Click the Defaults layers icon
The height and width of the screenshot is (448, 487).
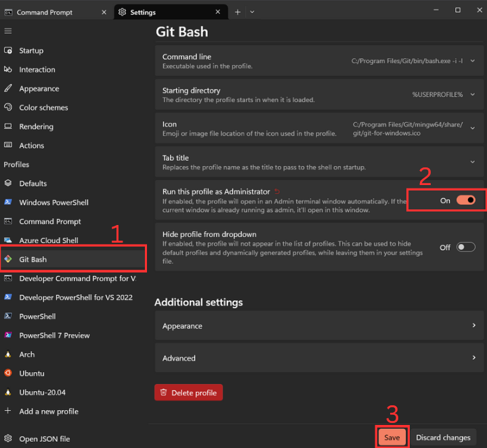8,183
